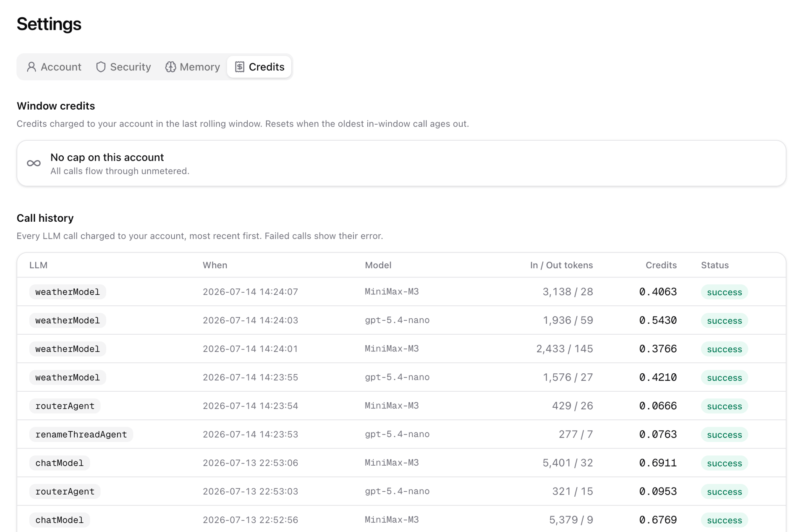Screen dimensions: 806x532
Task: Click the renameThreadAgent LLM tag
Action: [x=81, y=434]
